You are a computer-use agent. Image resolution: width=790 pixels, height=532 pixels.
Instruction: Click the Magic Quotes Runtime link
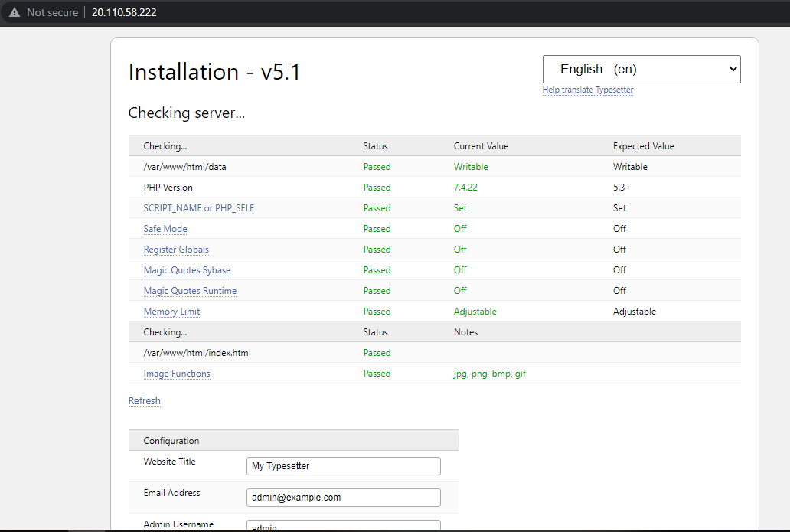point(190,291)
